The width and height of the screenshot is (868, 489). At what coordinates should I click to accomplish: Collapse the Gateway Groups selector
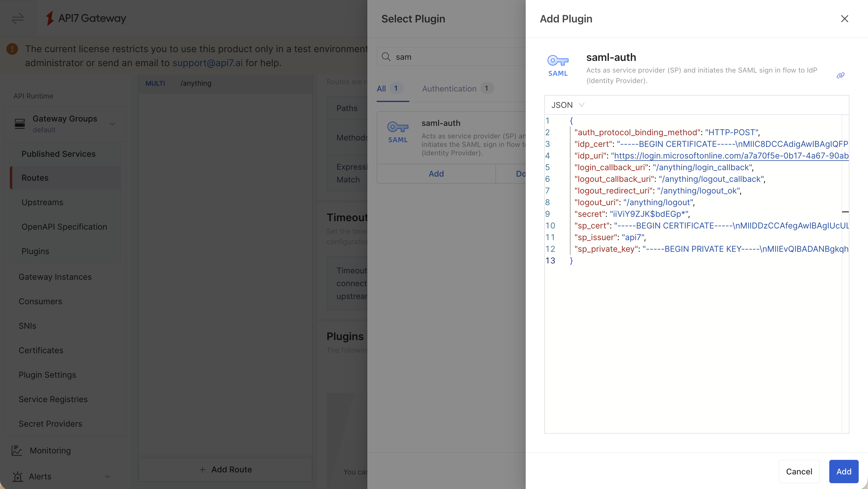pyautogui.click(x=113, y=124)
